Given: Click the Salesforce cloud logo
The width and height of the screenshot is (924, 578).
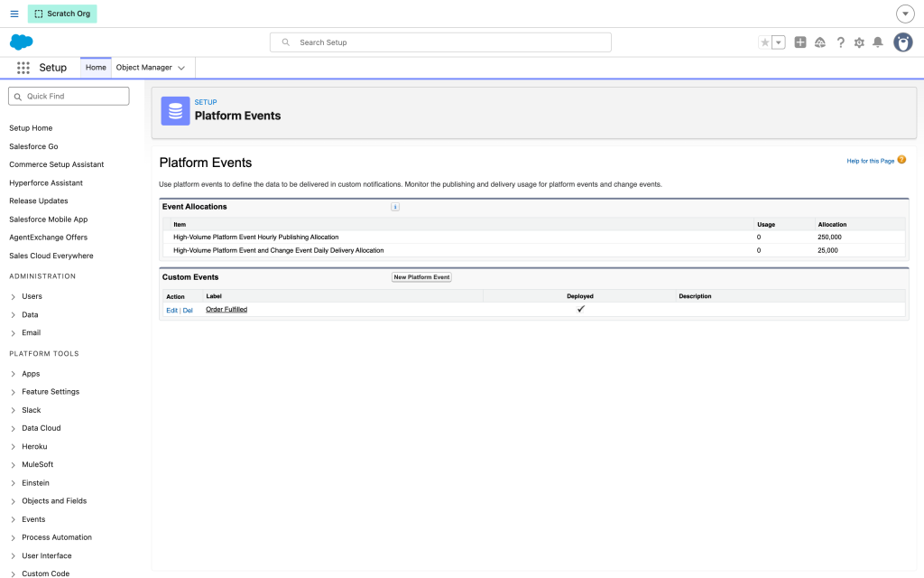Looking at the screenshot, I should click(22, 42).
